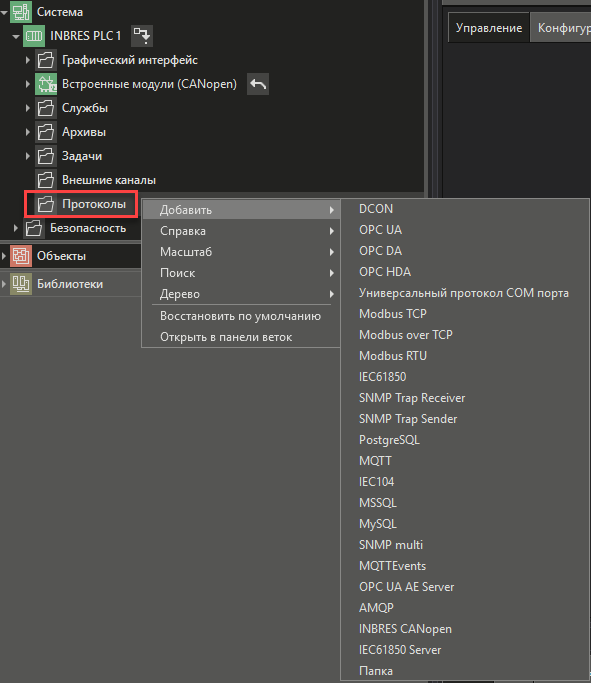This screenshot has width=591, height=683.
Task: Select the Службы tree label
Action: [x=85, y=108]
